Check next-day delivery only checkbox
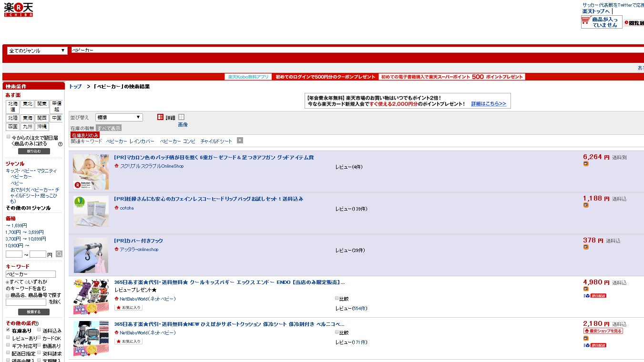 [x=8, y=137]
